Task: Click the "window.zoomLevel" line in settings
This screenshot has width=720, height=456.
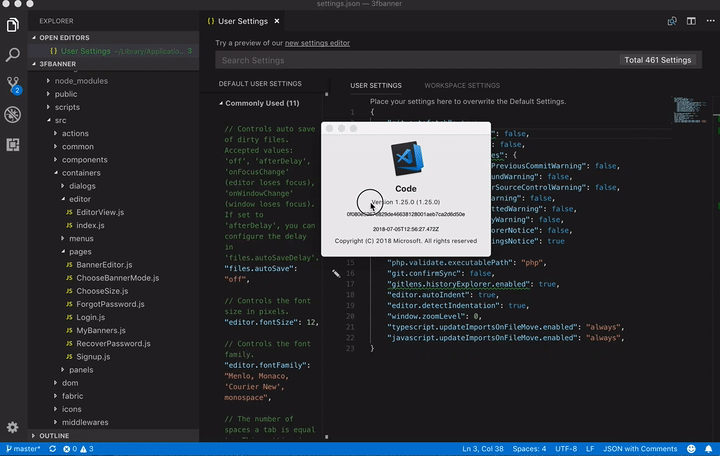Action: (434, 316)
